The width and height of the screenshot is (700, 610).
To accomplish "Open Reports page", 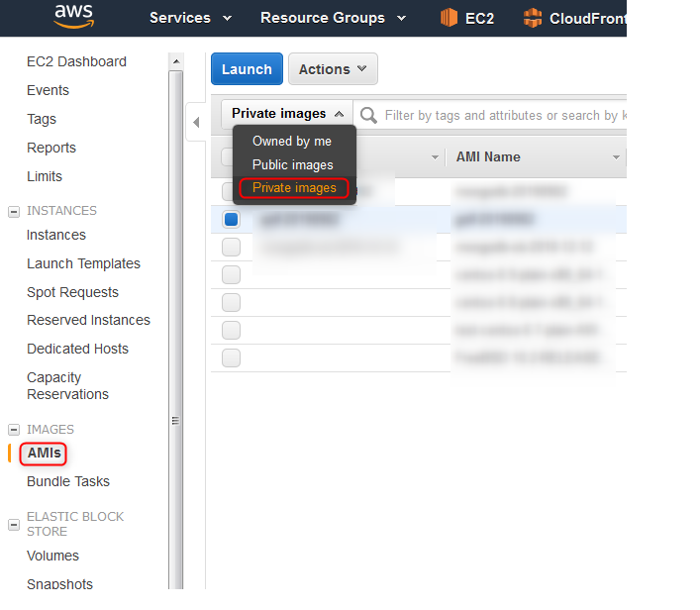I will click(x=51, y=148).
